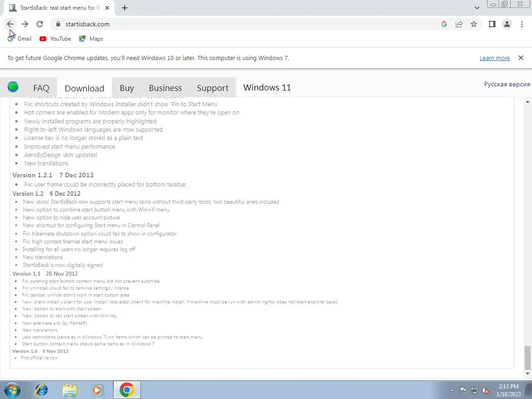Viewport: 532px width, 399px height.
Task: Open the Windows 11 tab
Action: (x=267, y=88)
